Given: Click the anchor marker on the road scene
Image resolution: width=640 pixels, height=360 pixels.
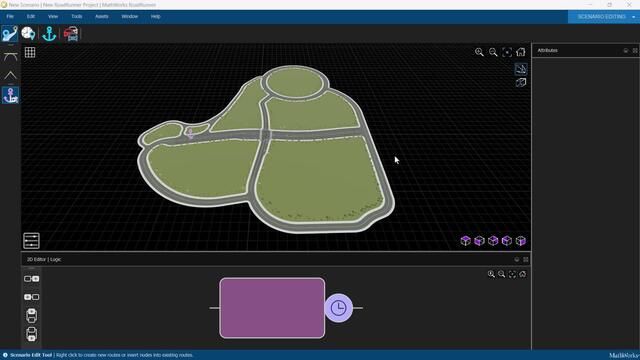Looking at the screenshot, I should point(190,133).
